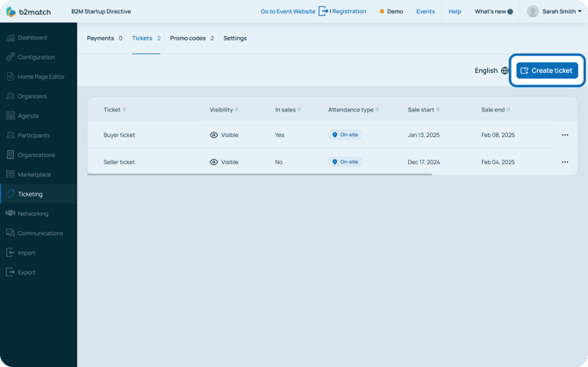The image size is (588, 367).
Task: Click the b2match logo icon
Action: (11, 11)
